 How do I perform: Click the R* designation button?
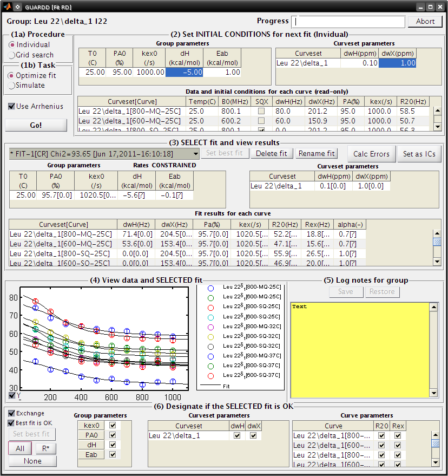coord(46,448)
